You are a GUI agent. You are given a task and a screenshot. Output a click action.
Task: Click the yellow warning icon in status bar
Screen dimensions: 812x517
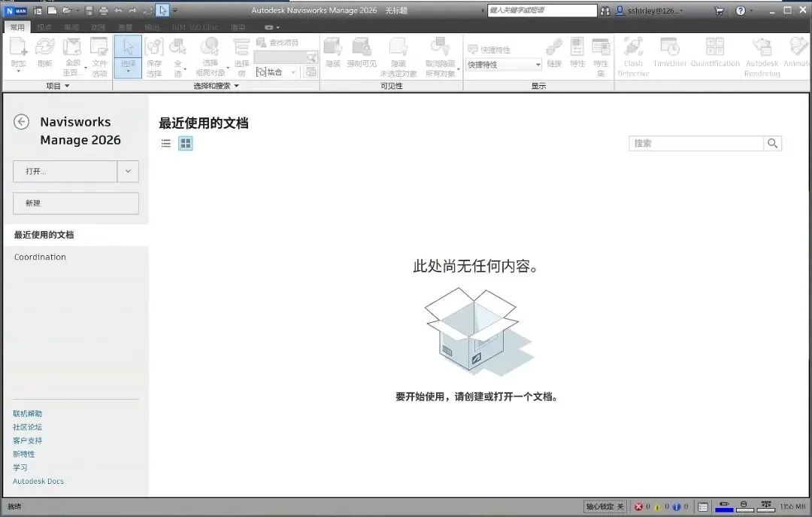click(x=658, y=506)
